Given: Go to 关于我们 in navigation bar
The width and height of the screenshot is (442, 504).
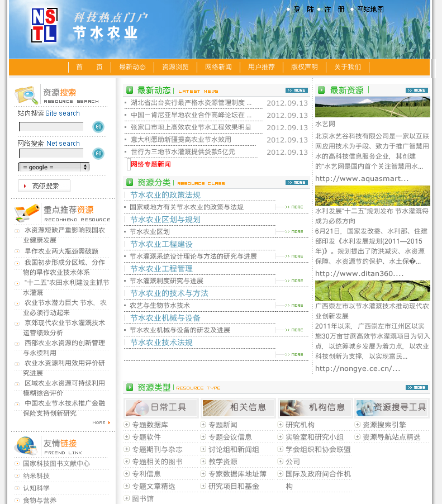Looking at the screenshot, I should click(348, 67).
